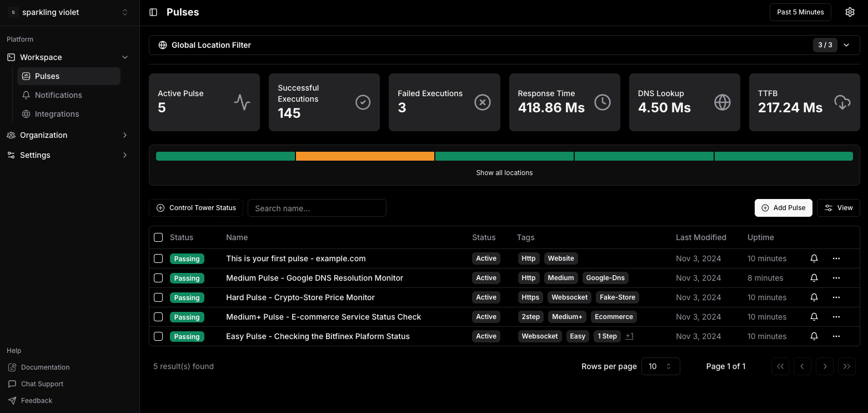Open Medium Pulse - Google DNS Resolution Monitor
The image size is (868, 413).
click(x=314, y=278)
